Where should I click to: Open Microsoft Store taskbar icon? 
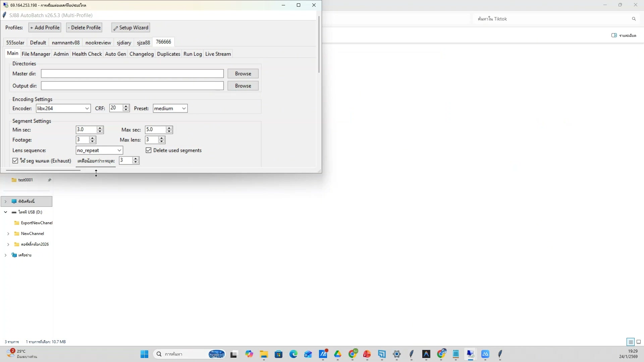tap(278, 354)
